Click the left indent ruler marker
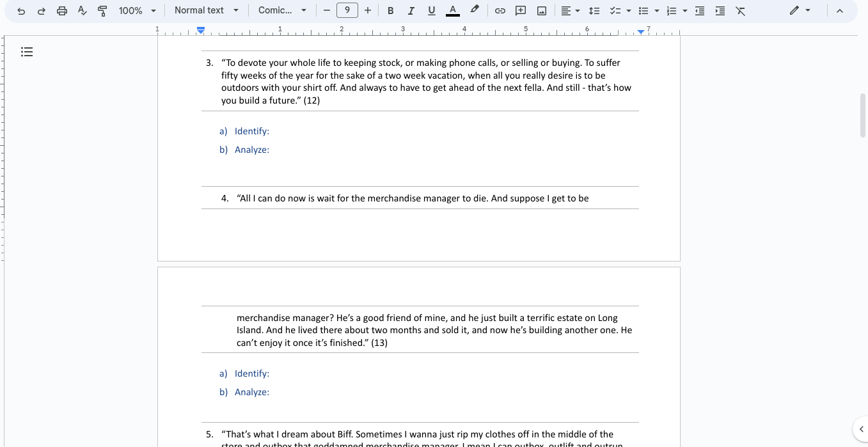 (x=201, y=31)
